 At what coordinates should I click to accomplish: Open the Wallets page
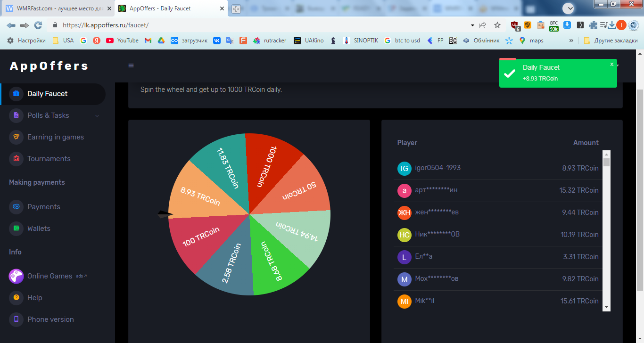point(53,229)
